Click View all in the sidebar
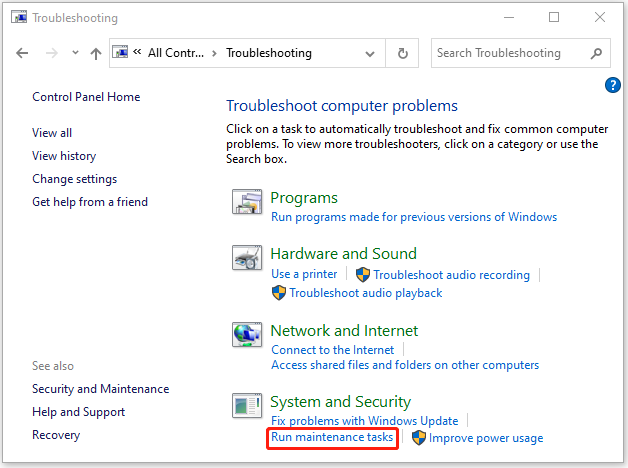This screenshot has width=628, height=468. click(52, 133)
